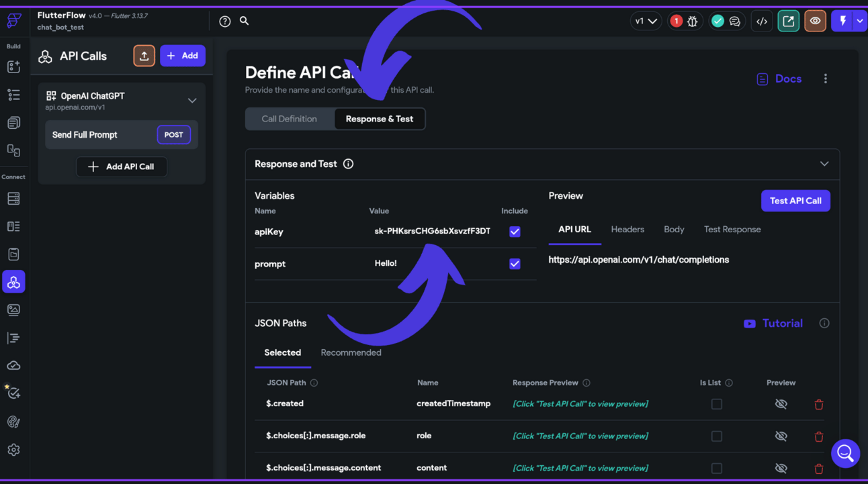Open the cloud functions icon in sidebar
868x484 pixels.
pyautogui.click(x=13, y=366)
